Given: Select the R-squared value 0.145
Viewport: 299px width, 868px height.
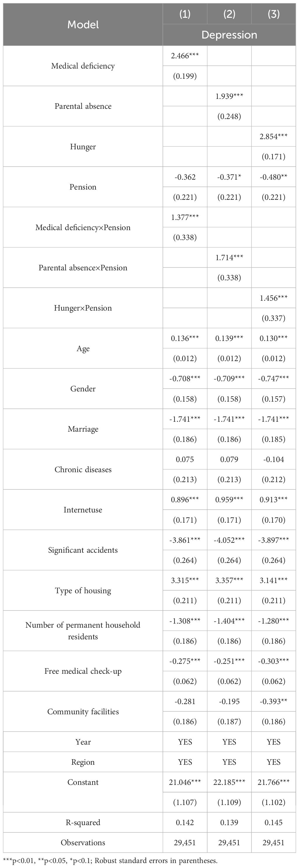Looking at the screenshot, I should tap(273, 822).
